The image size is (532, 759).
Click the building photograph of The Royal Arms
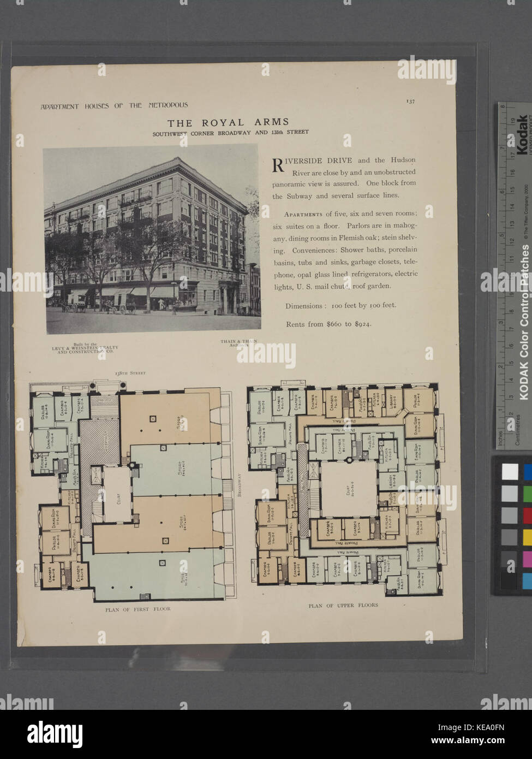(151, 239)
